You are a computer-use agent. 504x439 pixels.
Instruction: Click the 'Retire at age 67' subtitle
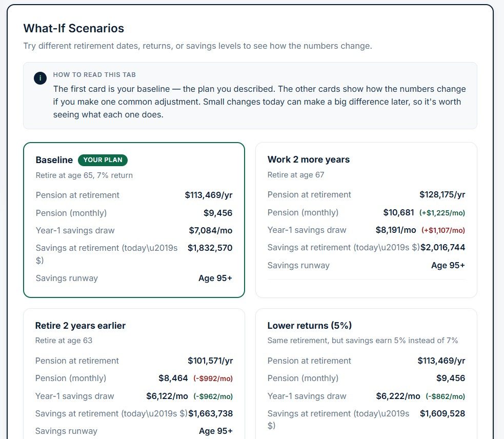(x=296, y=175)
